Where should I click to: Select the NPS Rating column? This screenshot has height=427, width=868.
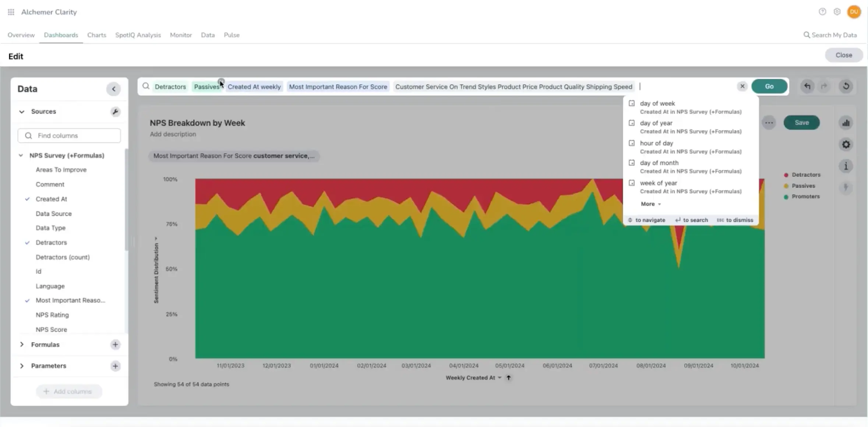(52, 315)
